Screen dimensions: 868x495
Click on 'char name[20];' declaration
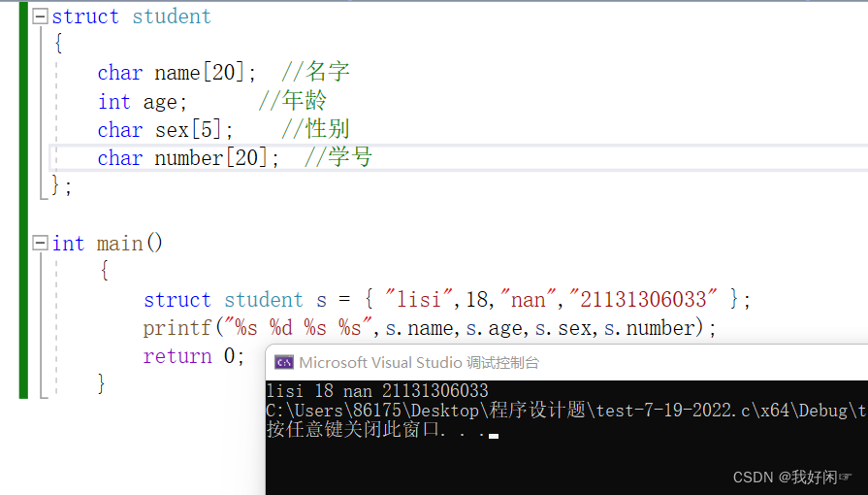pyautogui.click(x=177, y=73)
